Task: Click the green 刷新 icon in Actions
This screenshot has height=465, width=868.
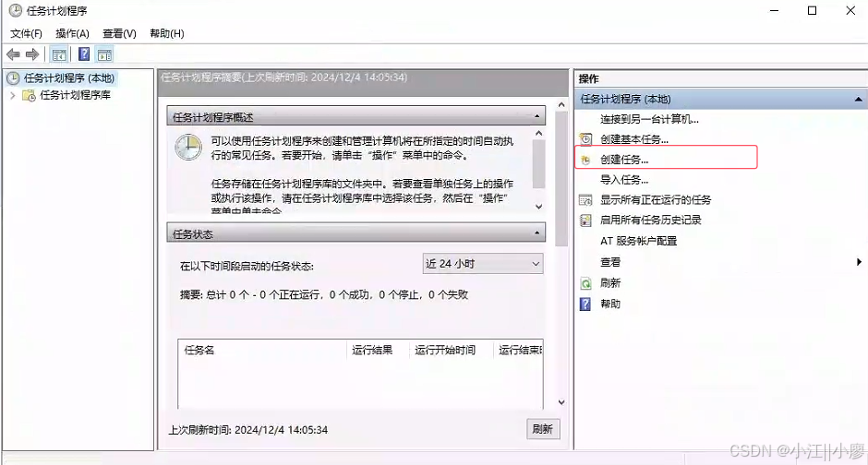Action: coord(585,283)
